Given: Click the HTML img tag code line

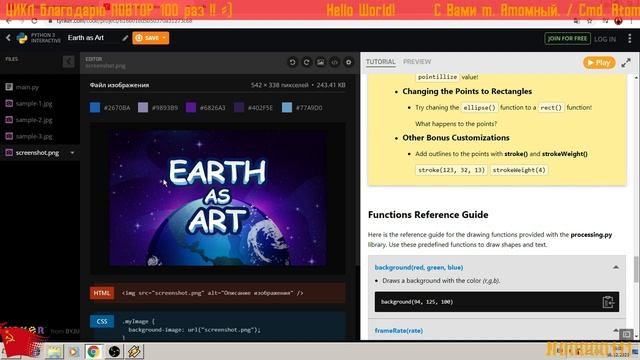Looking at the screenshot, I should 212,293.
